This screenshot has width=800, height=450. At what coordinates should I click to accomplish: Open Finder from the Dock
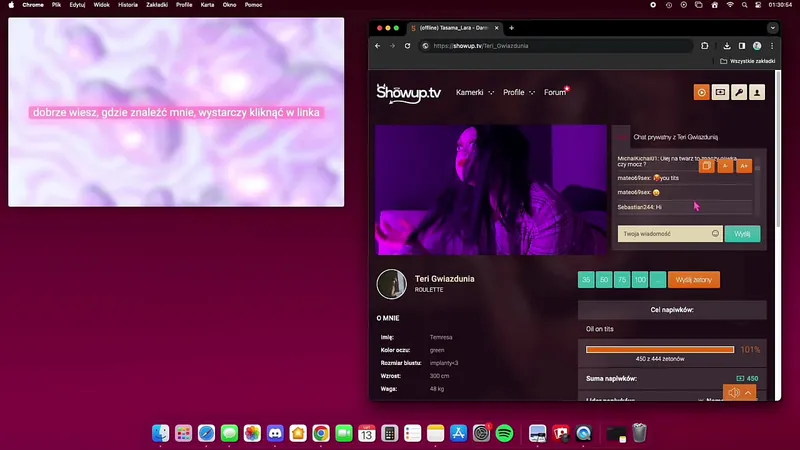click(x=161, y=433)
